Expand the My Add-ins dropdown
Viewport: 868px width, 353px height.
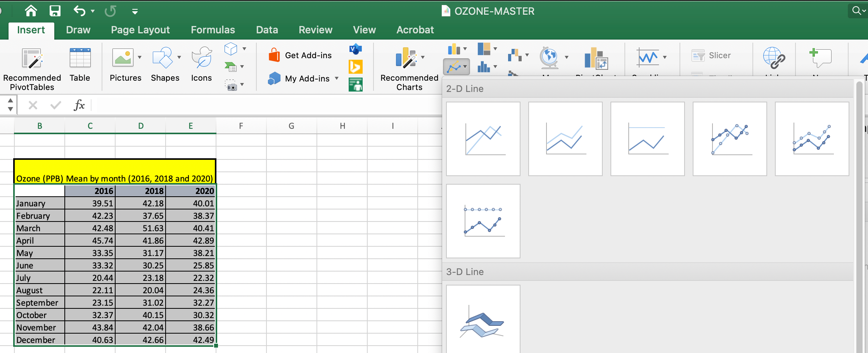[337, 78]
